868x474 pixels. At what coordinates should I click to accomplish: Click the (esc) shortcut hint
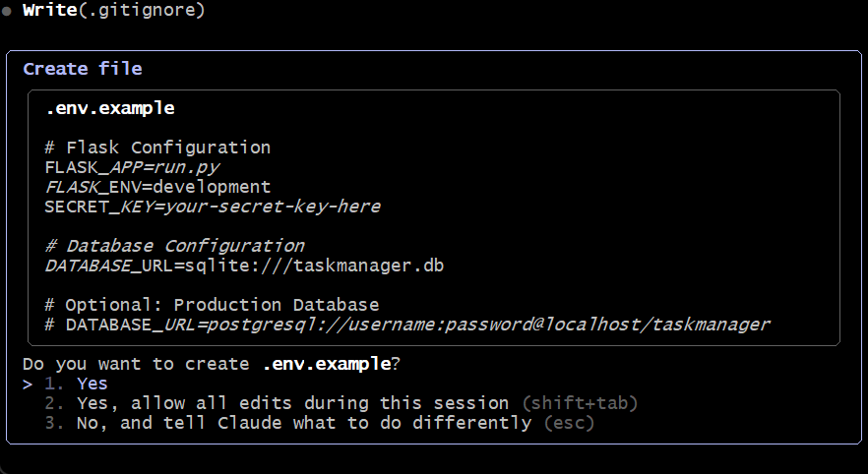569,423
